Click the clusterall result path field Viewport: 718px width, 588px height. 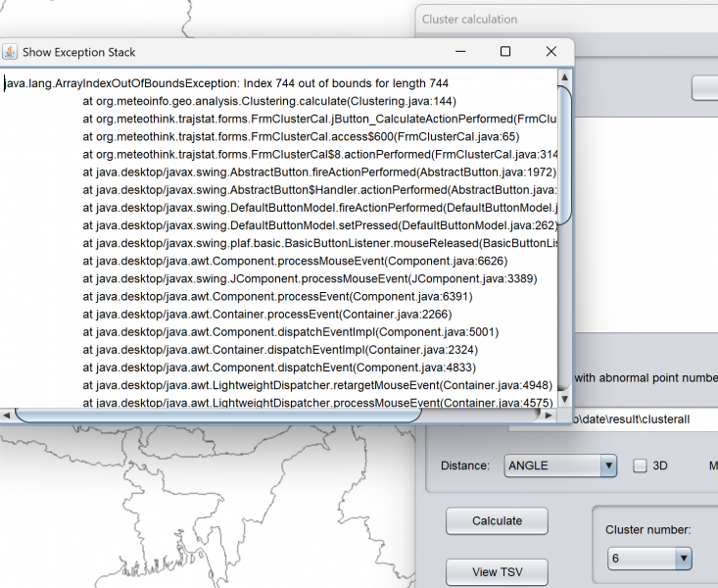tap(627, 419)
